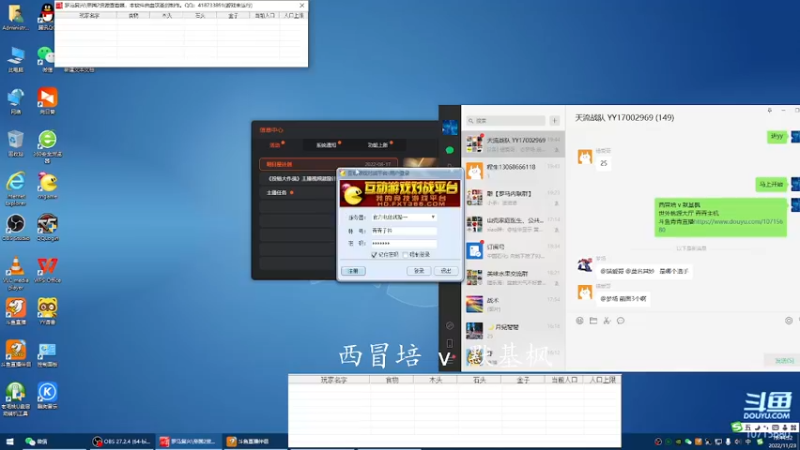
Task: Select the third tab in message center
Action: tap(378, 145)
